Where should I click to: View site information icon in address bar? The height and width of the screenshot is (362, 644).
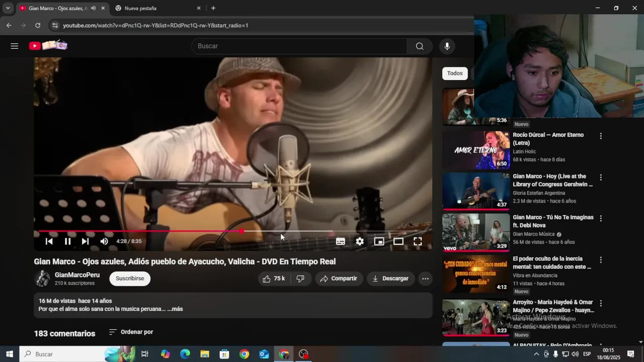(55, 25)
